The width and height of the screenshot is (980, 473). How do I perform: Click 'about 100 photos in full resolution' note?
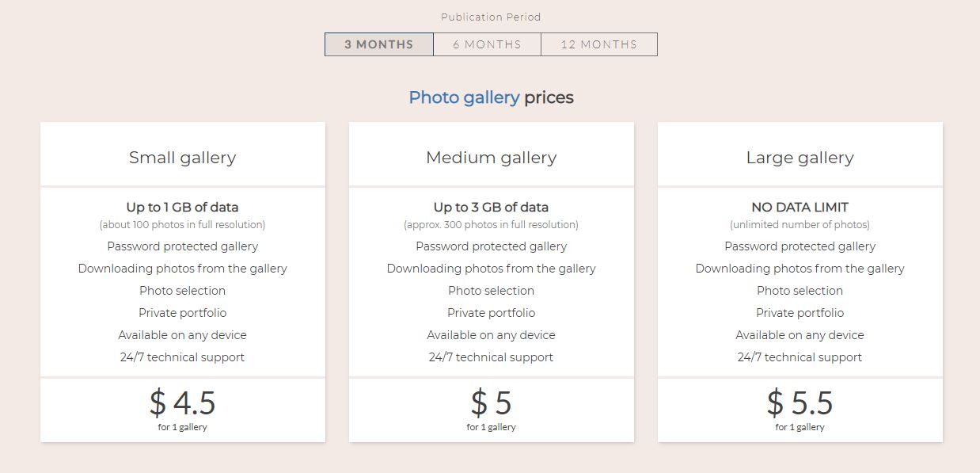[183, 225]
